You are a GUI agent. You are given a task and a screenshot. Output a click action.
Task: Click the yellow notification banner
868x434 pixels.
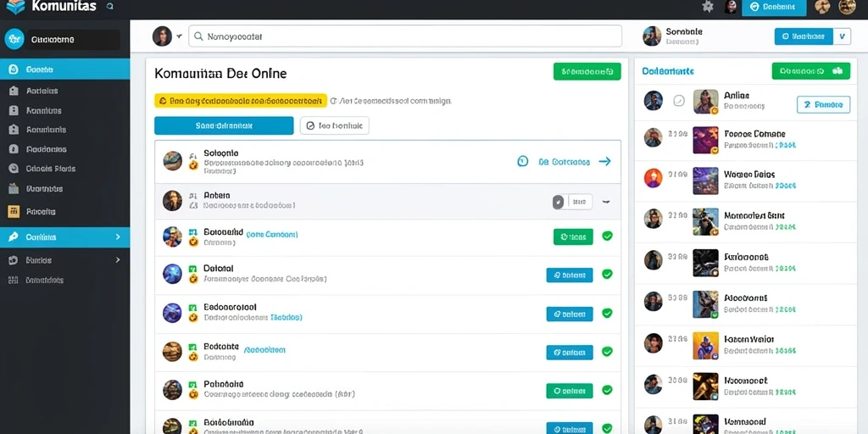(x=240, y=101)
